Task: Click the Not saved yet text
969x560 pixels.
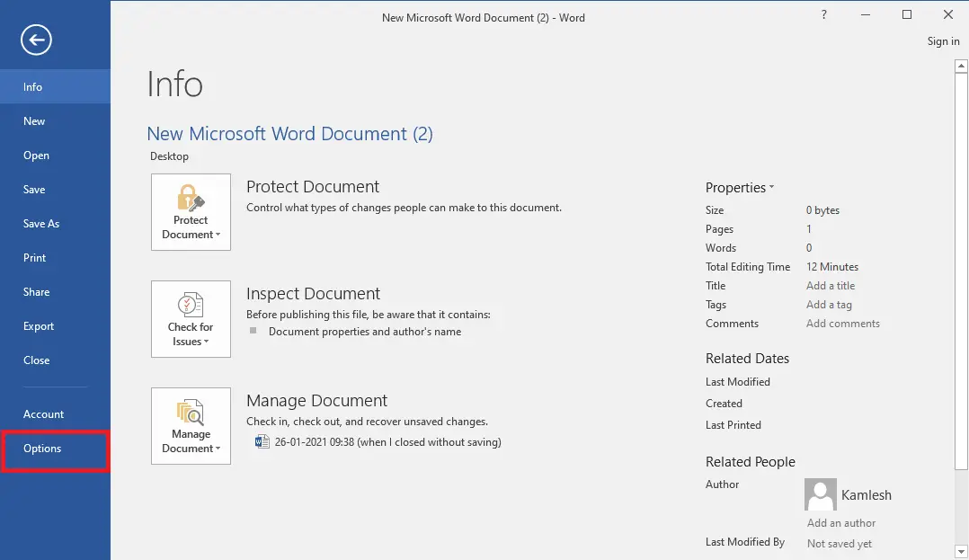Action: [840, 544]
